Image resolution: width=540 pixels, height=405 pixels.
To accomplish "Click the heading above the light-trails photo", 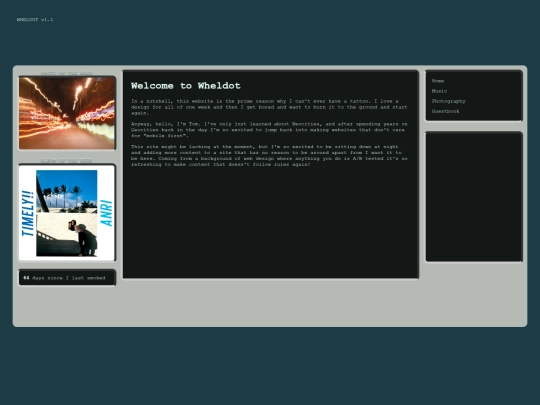I will point(66,73).
